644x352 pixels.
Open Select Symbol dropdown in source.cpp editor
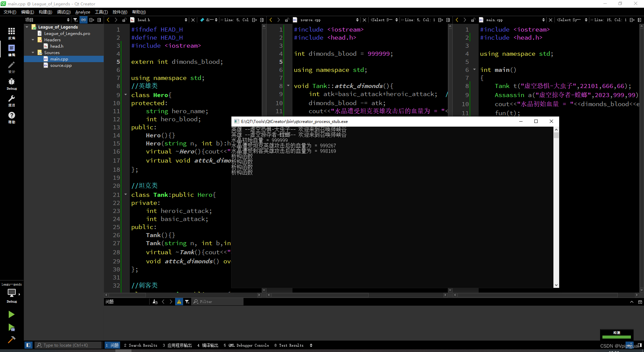384,20
